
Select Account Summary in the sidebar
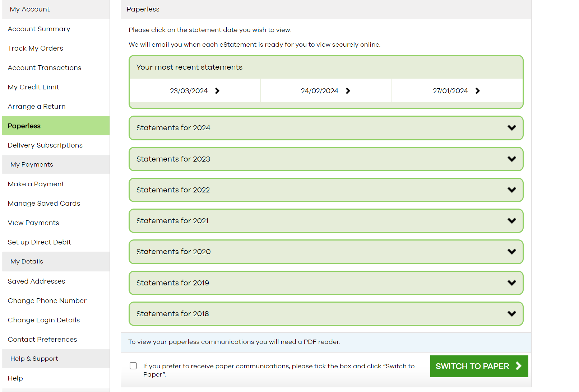tap(39, 29)
